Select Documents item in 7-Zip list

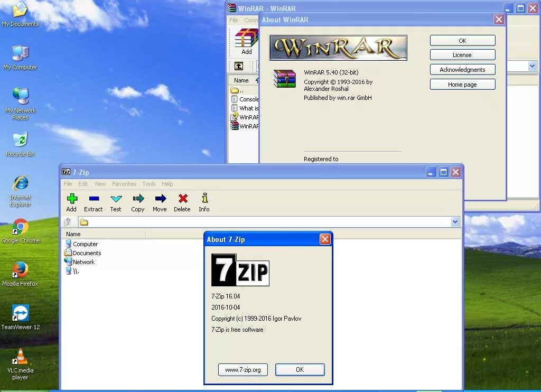pos(83,253)
